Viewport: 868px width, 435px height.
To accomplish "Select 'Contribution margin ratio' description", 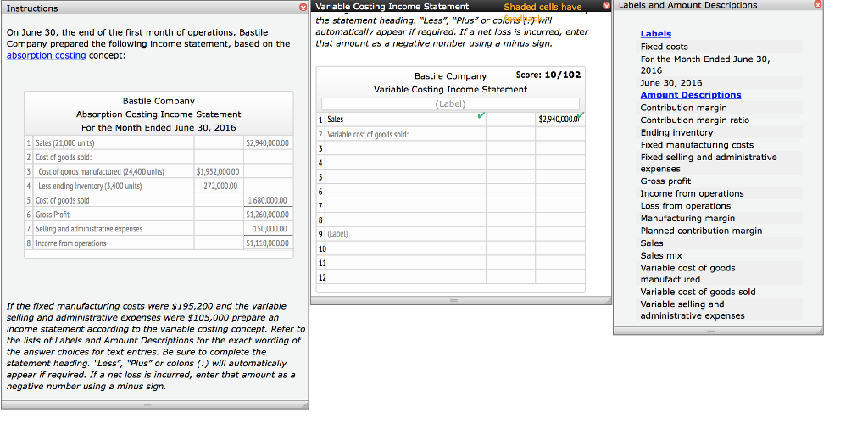I will [695, 120].
